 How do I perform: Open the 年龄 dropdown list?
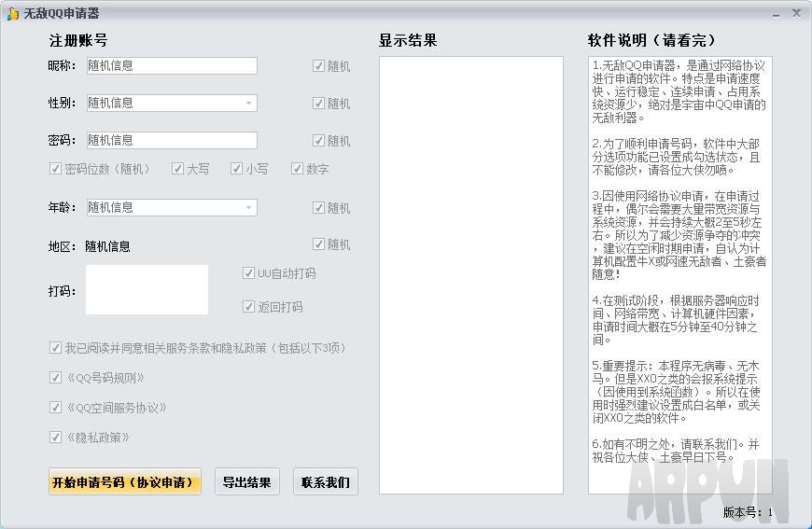(x=248, y=207)
